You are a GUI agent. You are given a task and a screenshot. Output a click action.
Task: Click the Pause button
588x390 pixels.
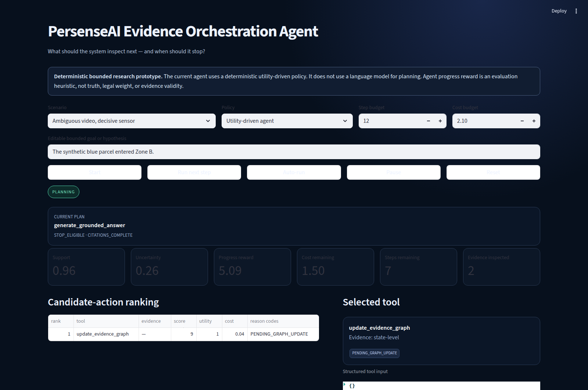tap(394, 172)
